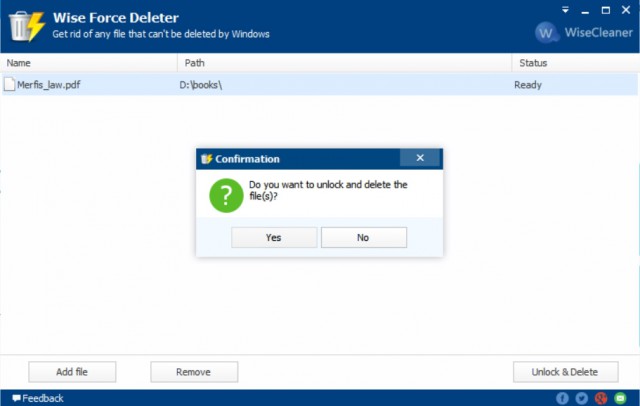
Task: Sort by the Path column header
Action: (x=344, y=63)
